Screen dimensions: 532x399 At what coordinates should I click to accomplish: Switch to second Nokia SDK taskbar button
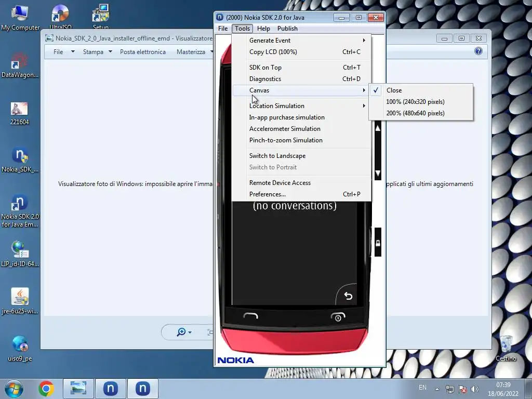(x=143, y=389)
